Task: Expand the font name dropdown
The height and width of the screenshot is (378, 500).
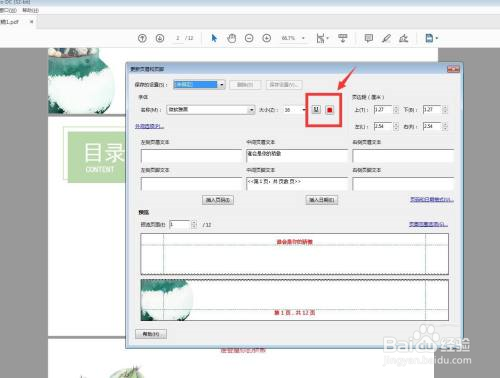Action: (x=251, y=110)
